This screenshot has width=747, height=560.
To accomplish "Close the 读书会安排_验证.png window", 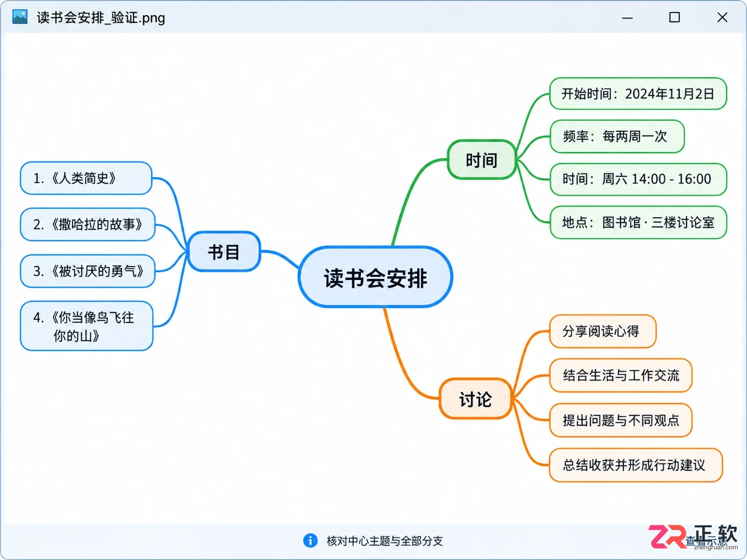I will point(722,18).
